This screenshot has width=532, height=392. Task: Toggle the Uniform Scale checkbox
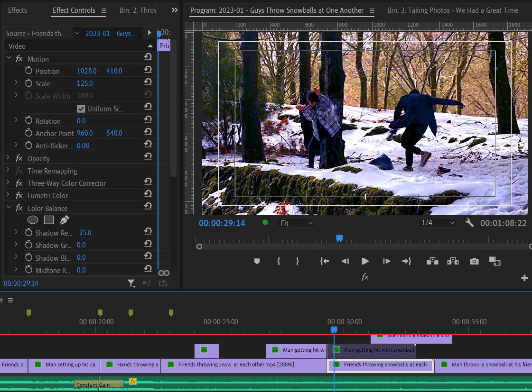point(81,109)
